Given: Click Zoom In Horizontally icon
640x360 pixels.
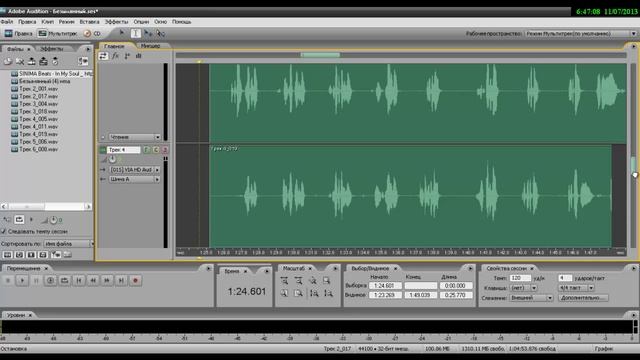Looking at the screenshot, I should click(x=284, y=281).
